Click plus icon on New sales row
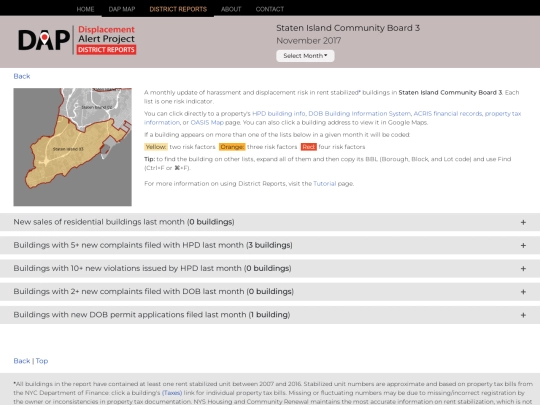Viewport: 540px width, 405px height. click(523, 222)
